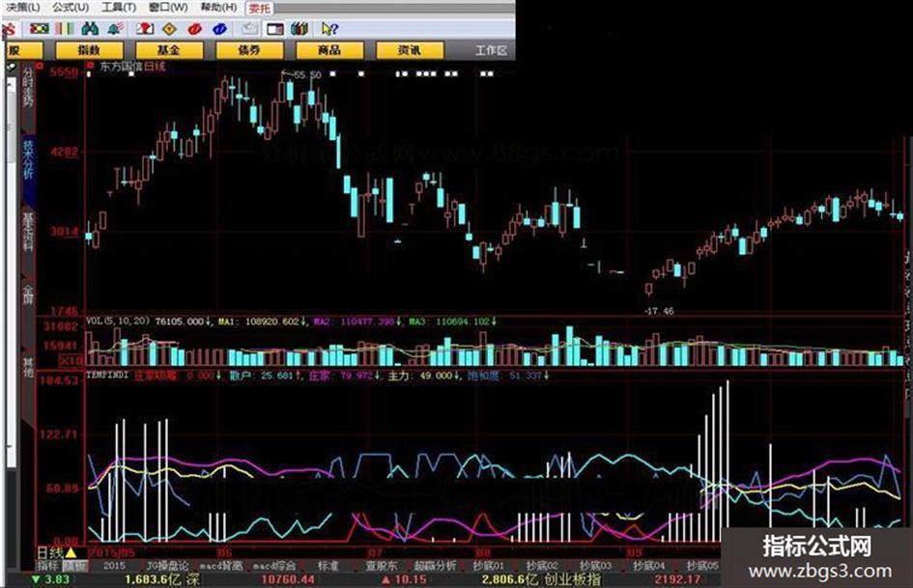Viewport: 913px width, 588px height.
Task: Select the JG操盘论 indicator tab
Action: (168, 565)
